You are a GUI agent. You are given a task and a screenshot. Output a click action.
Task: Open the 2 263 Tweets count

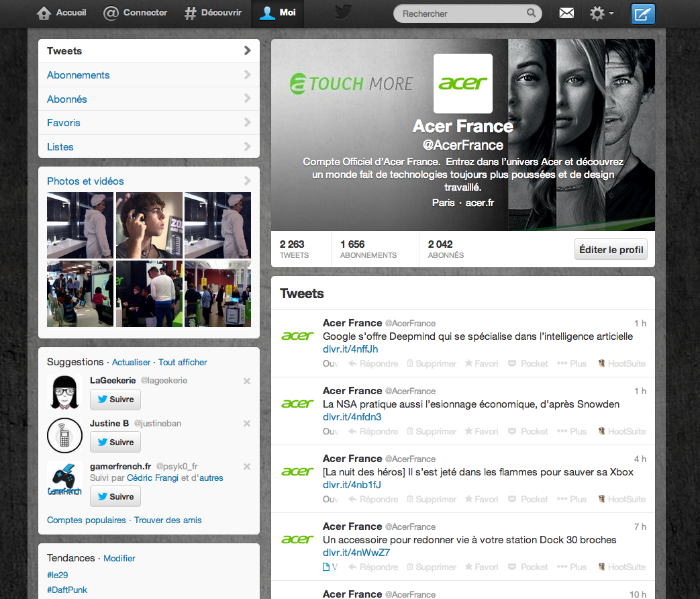point(294,249)
